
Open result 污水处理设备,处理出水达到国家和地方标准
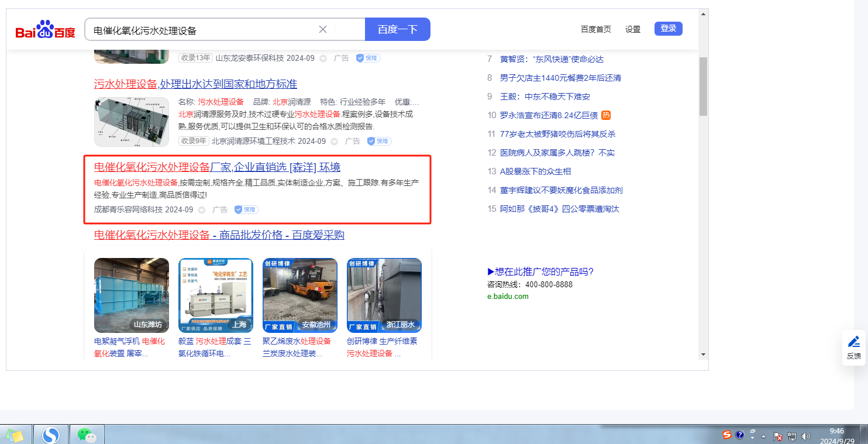click(195, 84)
